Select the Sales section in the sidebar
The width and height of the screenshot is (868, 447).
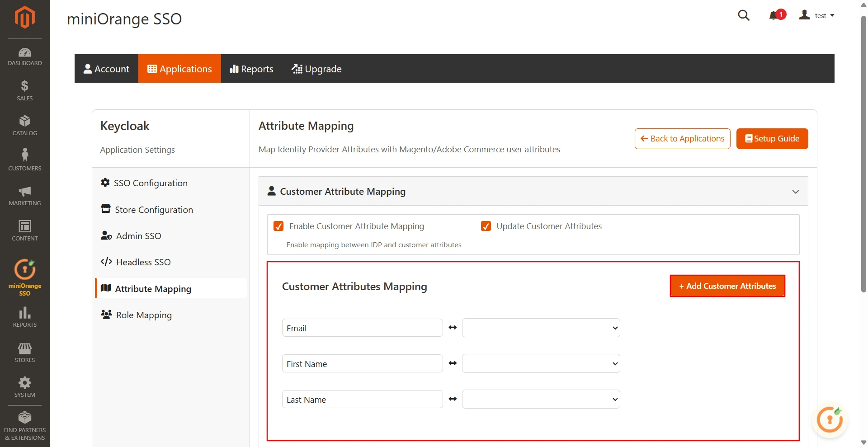pyautogui.click(x=24, y=90)
